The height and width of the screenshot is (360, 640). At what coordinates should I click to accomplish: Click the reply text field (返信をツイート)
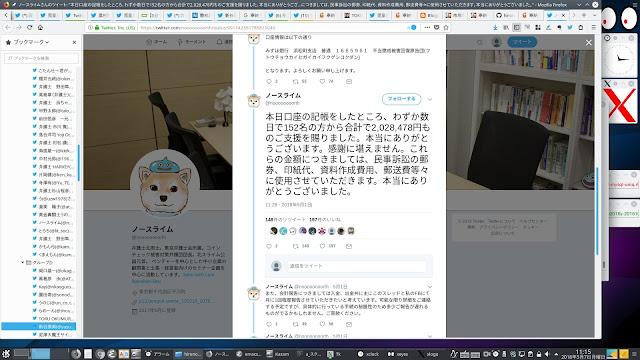[x=356, y=266]
